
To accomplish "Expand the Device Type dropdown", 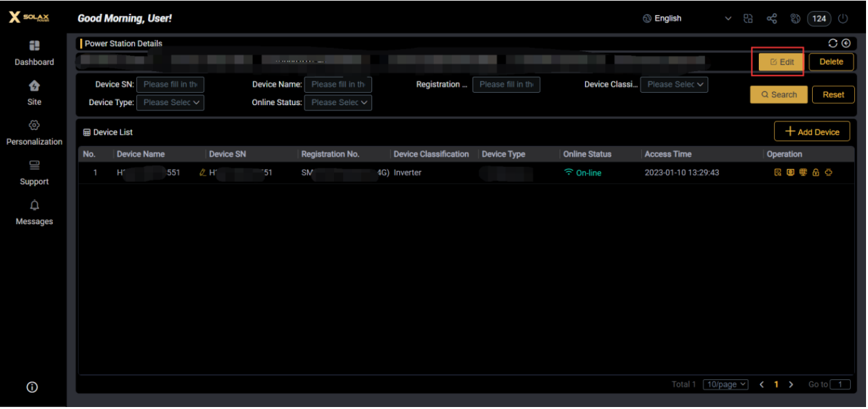I will coord(170,103).
